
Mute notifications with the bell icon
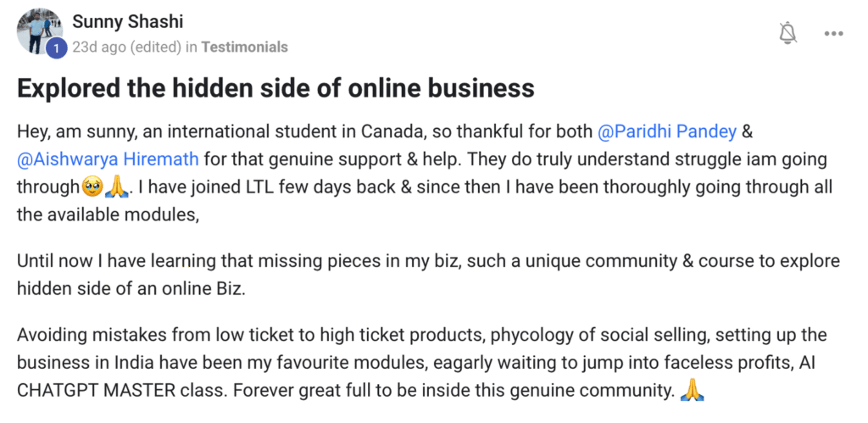tap(787, 33)
